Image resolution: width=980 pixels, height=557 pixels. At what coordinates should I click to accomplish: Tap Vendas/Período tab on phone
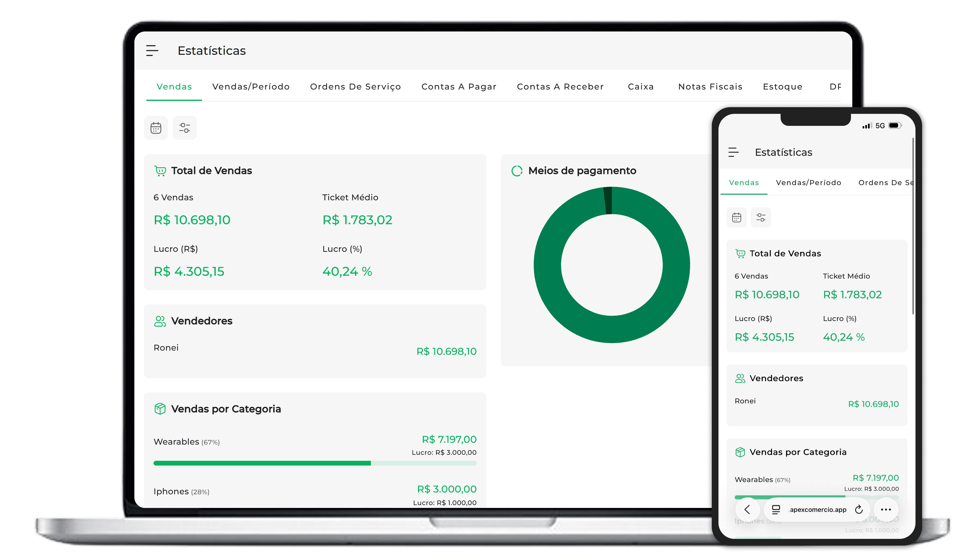click(808, 183)
